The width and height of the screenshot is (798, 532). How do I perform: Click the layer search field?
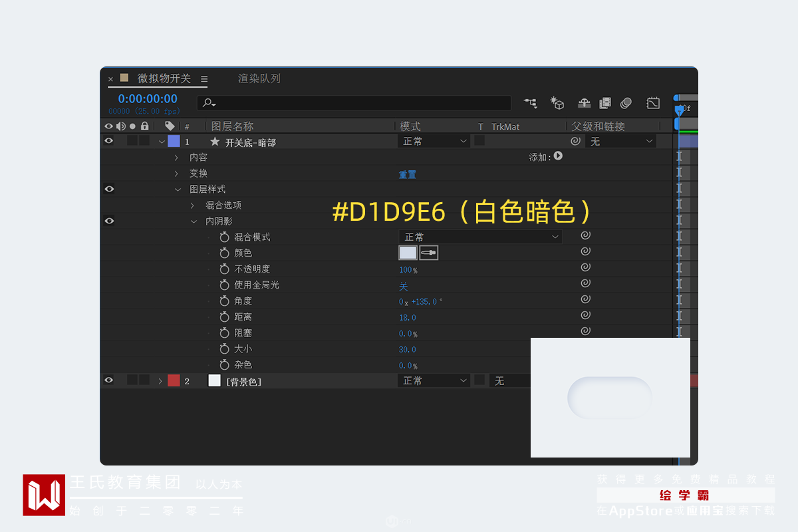coord(354,103)
